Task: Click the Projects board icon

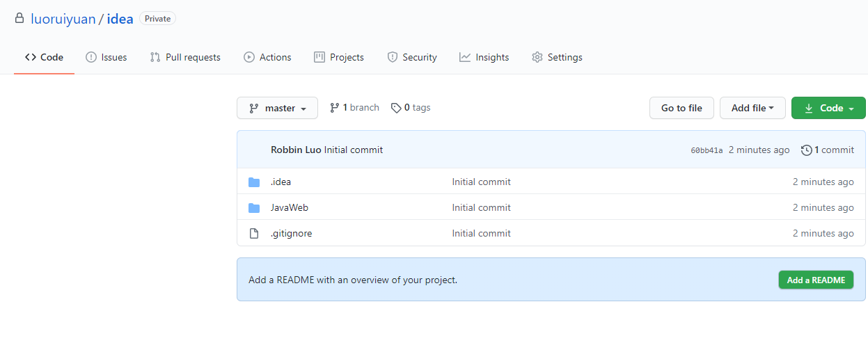Action: point(319,57)
